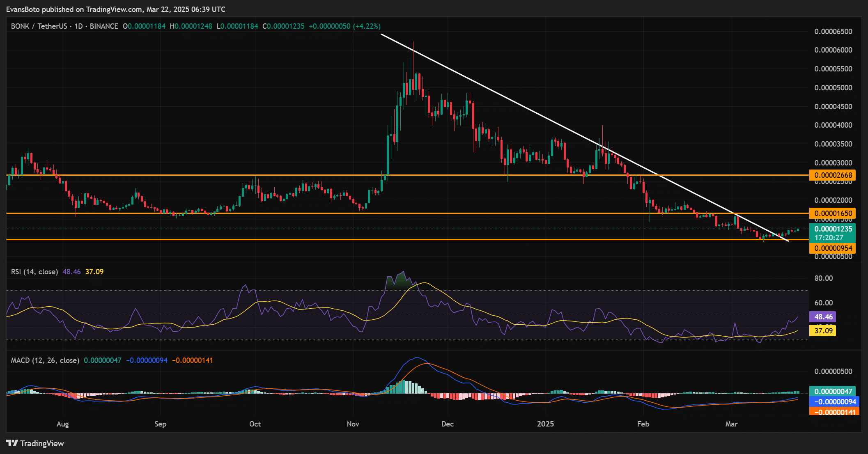Click the yellow 37.09 RSI axis tag
This screenshot has height=454, width=868.
pyautogui.click(x=822, y=331)
